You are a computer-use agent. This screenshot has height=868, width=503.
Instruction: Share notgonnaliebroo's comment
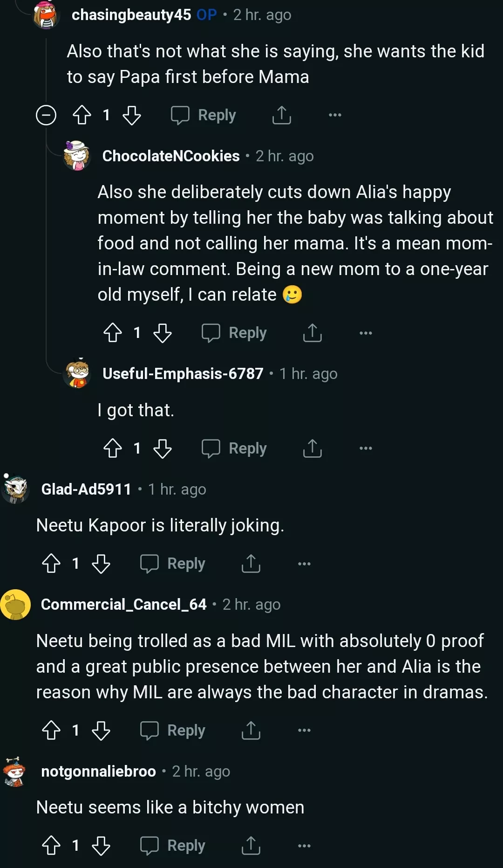(x=251, y=846)
